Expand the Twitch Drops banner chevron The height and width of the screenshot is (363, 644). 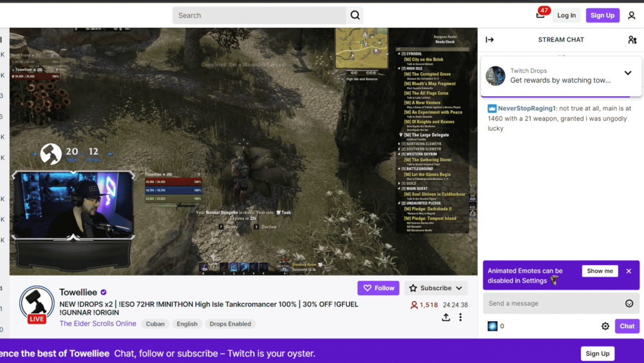coord(627,73)
